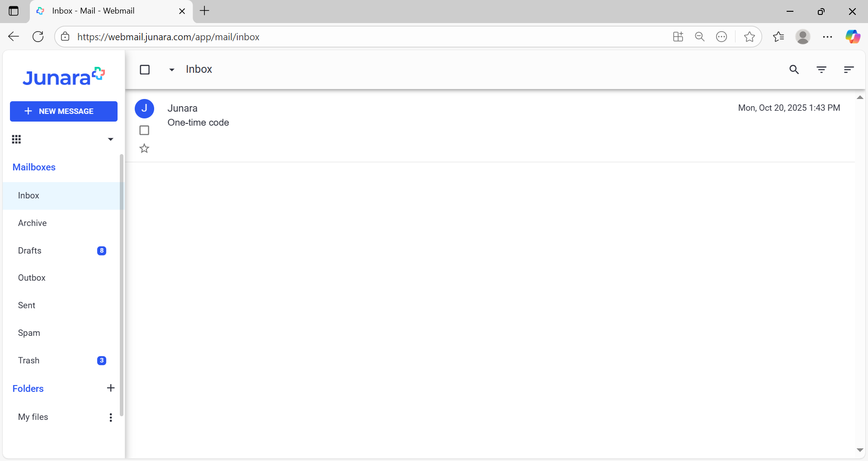Open the Sent mailbox
Viewport: 868px width, 461px height.
61,306
